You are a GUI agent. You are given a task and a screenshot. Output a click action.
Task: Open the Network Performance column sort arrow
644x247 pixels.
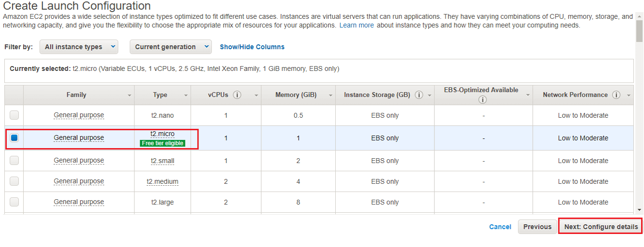[629, 96]
